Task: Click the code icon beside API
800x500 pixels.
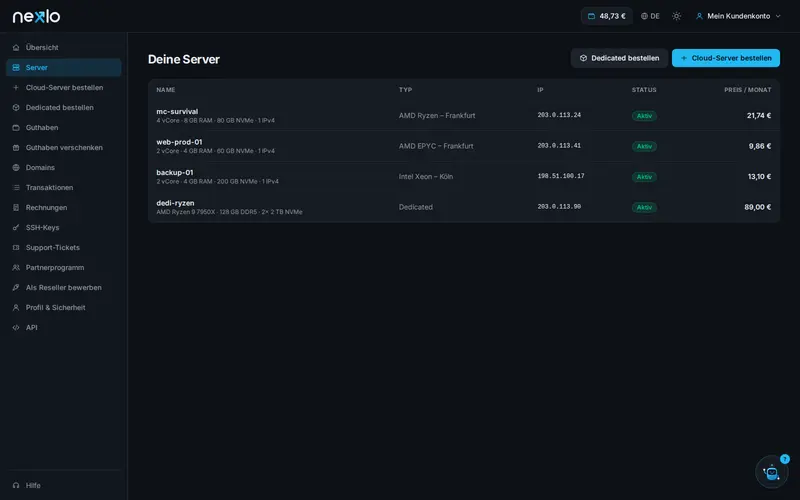Action: pyautogui.click(x=16, y=328)
